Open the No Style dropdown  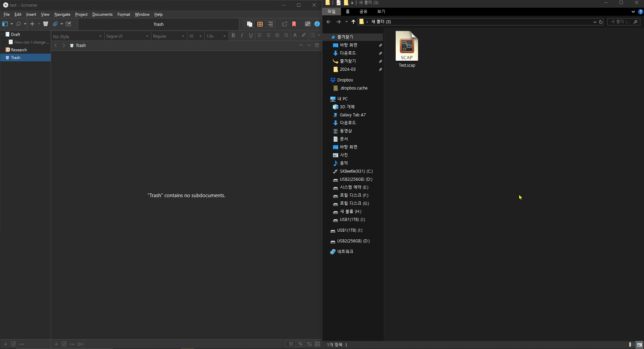pyautogui.click(x=77, y=36)
